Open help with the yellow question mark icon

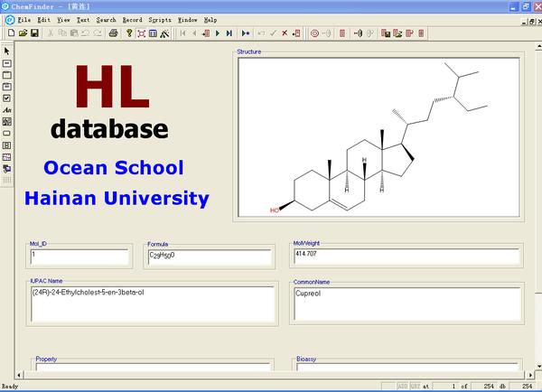click(x=129, y=33)
